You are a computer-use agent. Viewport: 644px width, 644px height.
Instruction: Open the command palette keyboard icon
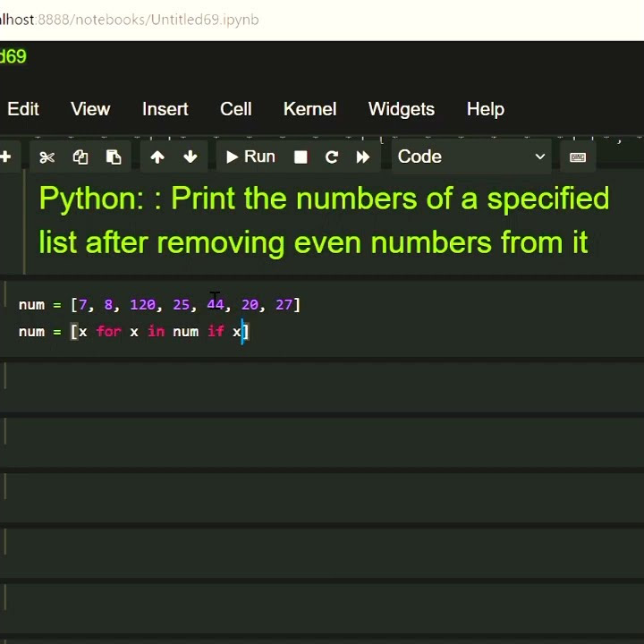coord(578,157)
